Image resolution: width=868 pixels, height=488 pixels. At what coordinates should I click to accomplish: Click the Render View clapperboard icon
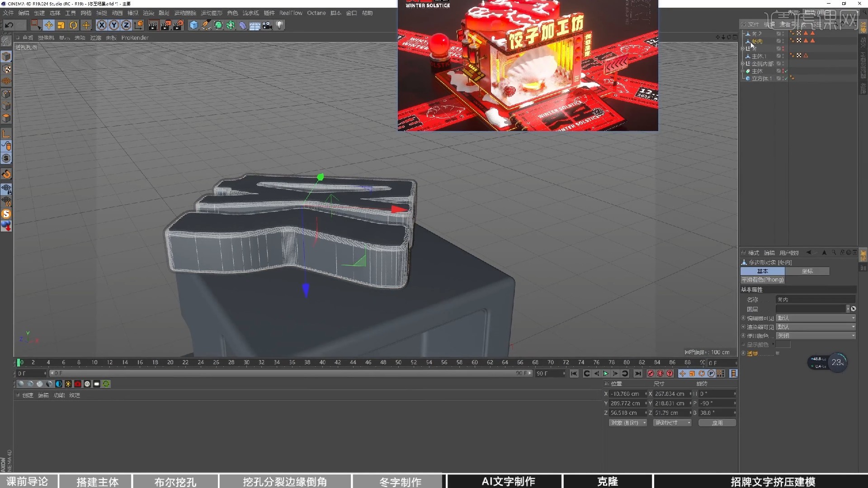click(153, 25)
